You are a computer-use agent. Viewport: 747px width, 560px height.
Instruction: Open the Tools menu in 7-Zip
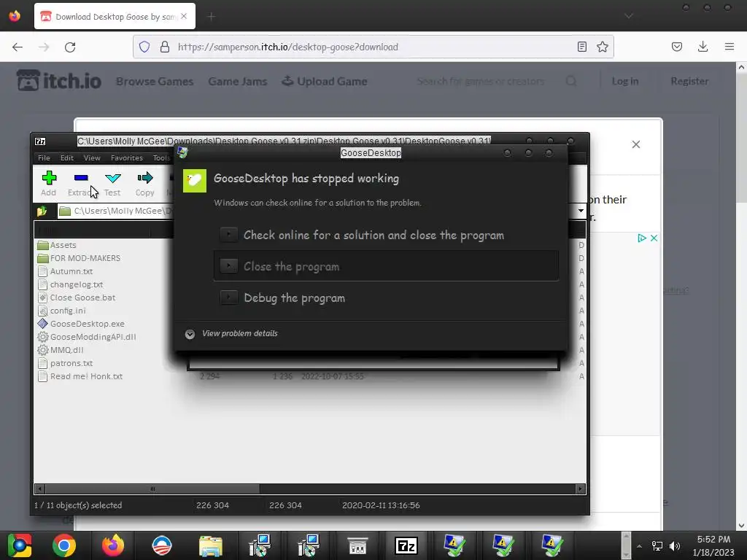tap(161, 157)
